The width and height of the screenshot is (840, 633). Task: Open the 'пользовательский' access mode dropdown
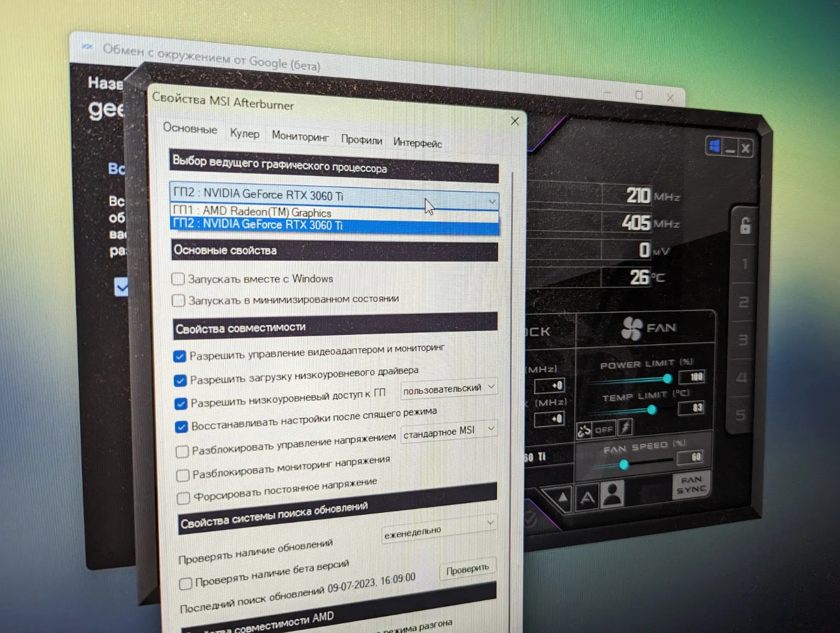tap(448, 389)
